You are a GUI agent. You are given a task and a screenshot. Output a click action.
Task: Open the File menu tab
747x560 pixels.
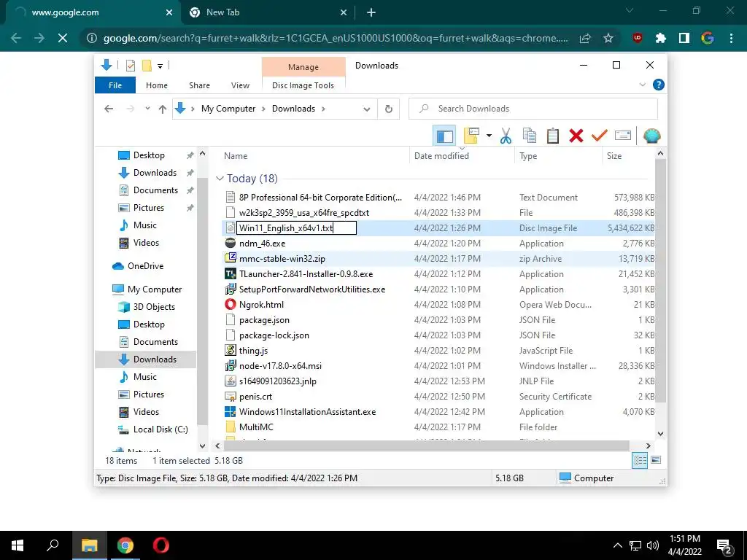click(x=115, y=85)
